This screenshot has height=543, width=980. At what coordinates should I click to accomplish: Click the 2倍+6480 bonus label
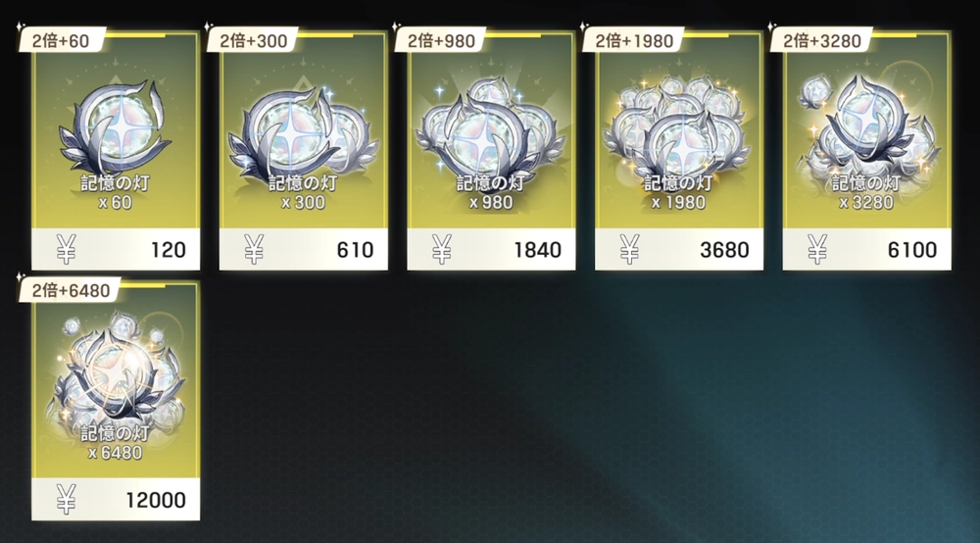tap(71, 290)
